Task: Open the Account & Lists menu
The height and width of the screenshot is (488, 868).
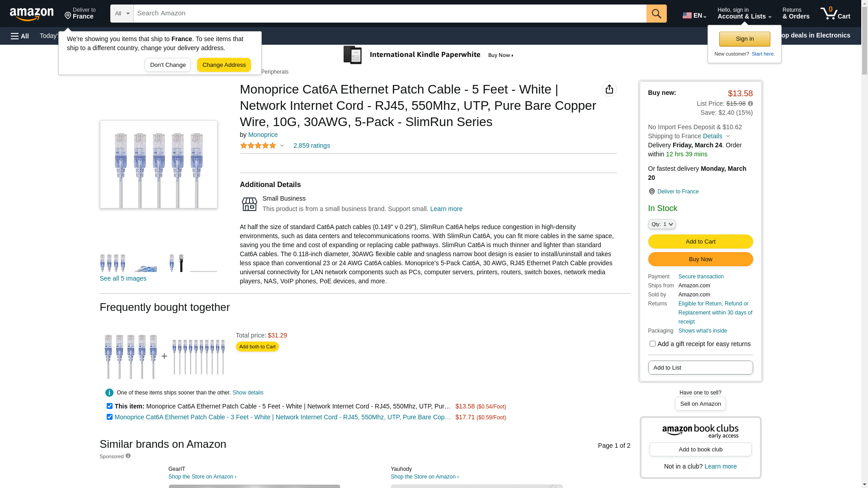Action: pyautogui.click(x=744, y=14)
